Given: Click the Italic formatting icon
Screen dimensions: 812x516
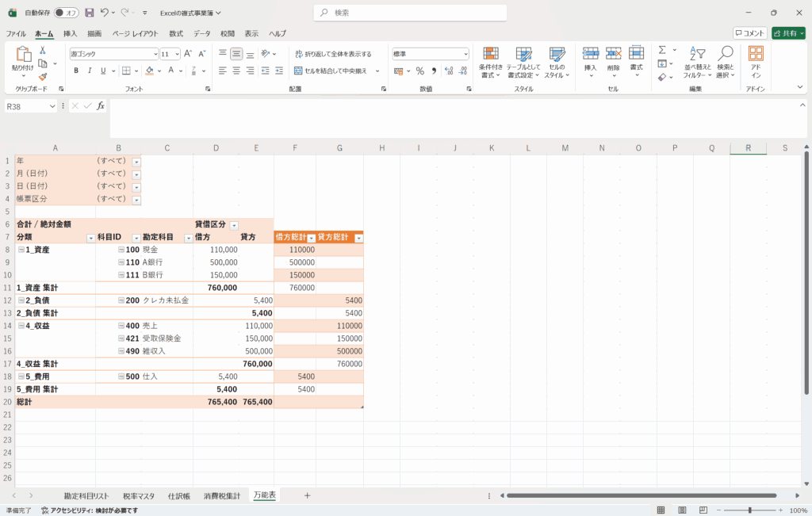Looking at the screenshot, I should pyautogui.click(x=90, y=71).
